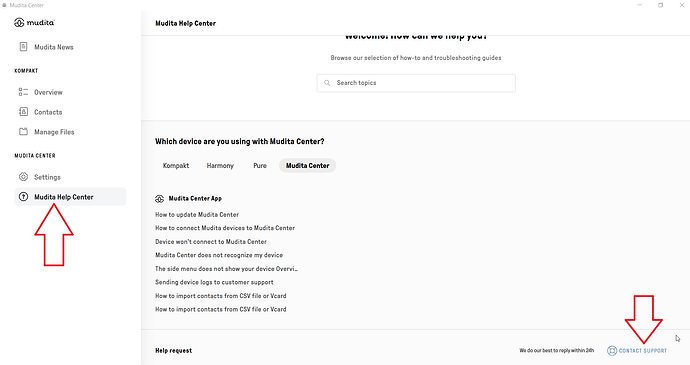Click the Settings gear icon
The width and height of the screenshot is (690, 365).
(x=23, y=177)
